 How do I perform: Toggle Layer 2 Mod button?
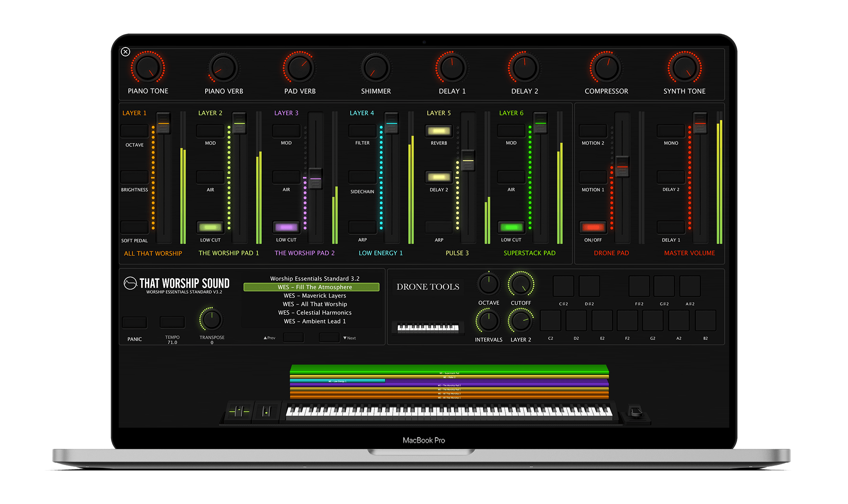(210, 131)
